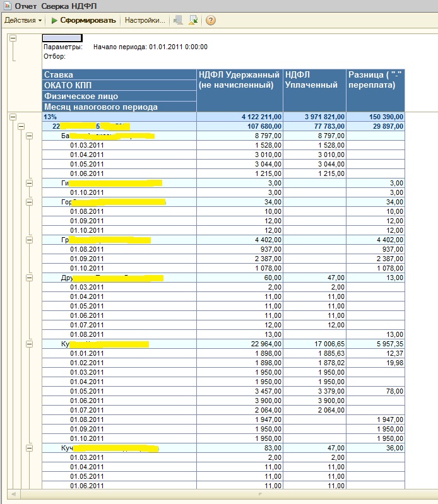Image resolution: width=438 pixels, height=504 pixels.
Task: Click the green play arrow next to Сформировать
Action: coord(54,20)
